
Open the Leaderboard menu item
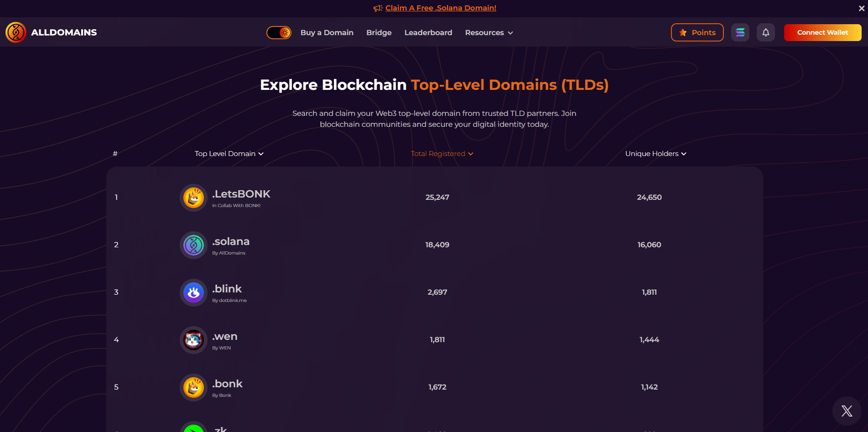[x=428, y=32]
